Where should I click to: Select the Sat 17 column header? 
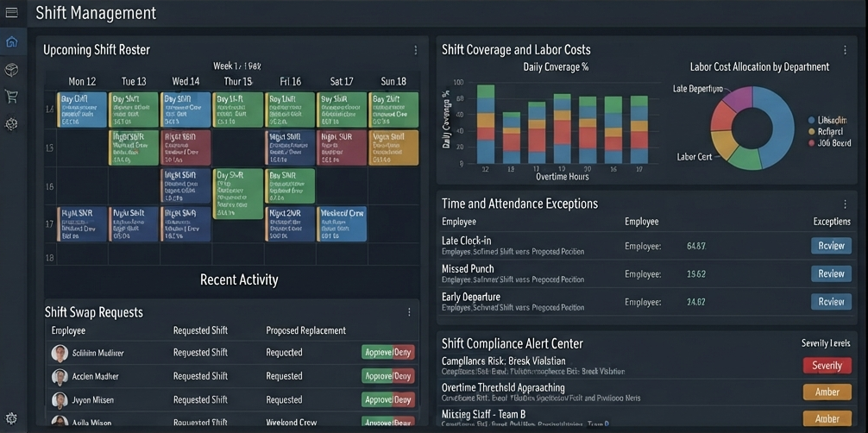pyautogui.click(x=342, y=82)
